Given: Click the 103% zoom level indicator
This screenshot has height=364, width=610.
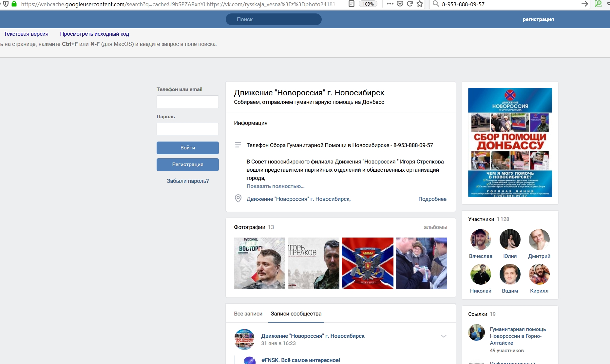Looking at the screenshot, I should [x=368, y=4].
